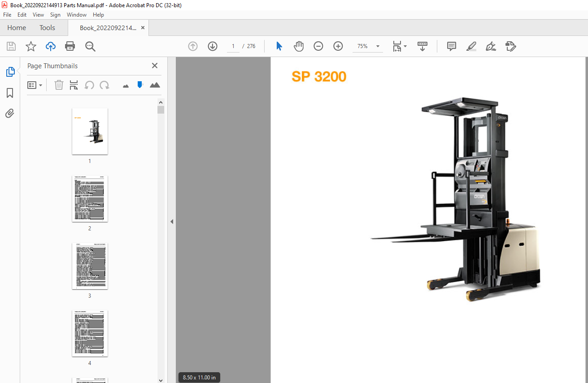Click the page number input field
588x383 pixels.
233,46
